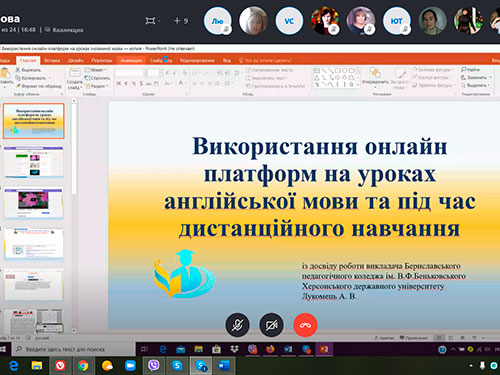The width and height of the screenshot is (500, 375).
Task: Select the third slide thumbnail with pink image
Action: click(x=34, y=203)
